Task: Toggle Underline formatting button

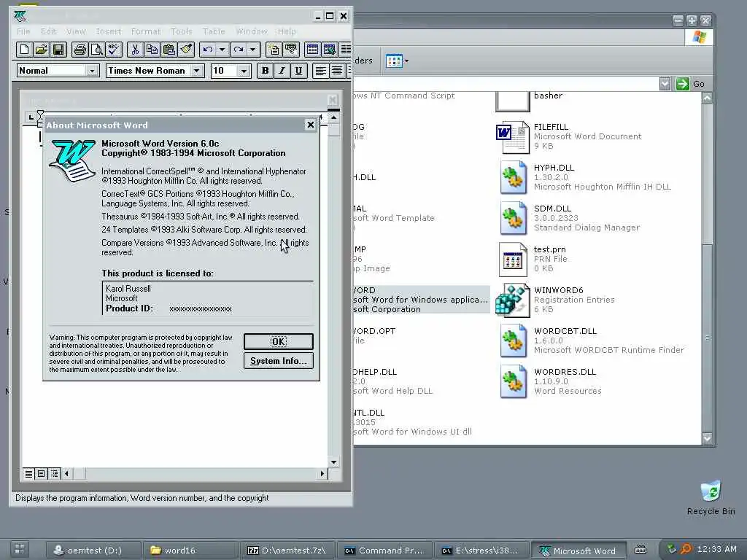Action: (x=298, y=71)
